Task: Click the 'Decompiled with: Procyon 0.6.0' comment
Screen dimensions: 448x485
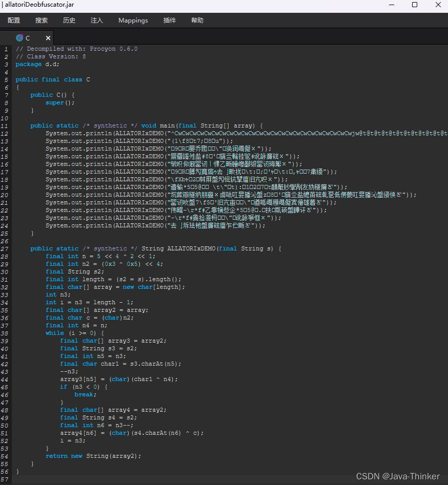Action: tap(76, 49)
